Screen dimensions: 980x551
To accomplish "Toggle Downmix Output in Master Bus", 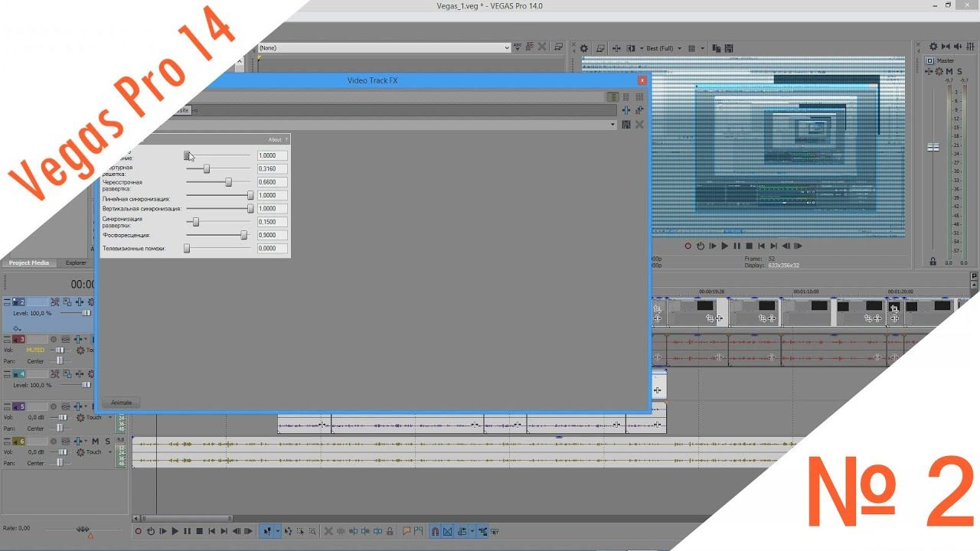I will coord(946,47).
